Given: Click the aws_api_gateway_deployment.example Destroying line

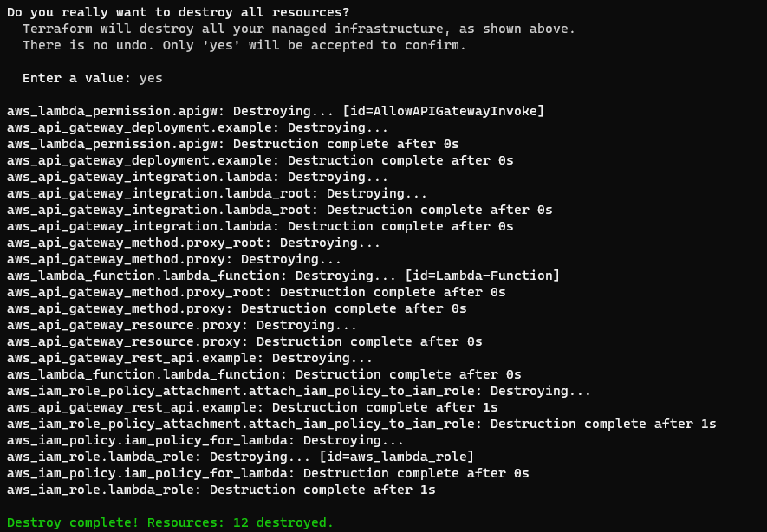Looking at the screenshot, I should point(197,127).
